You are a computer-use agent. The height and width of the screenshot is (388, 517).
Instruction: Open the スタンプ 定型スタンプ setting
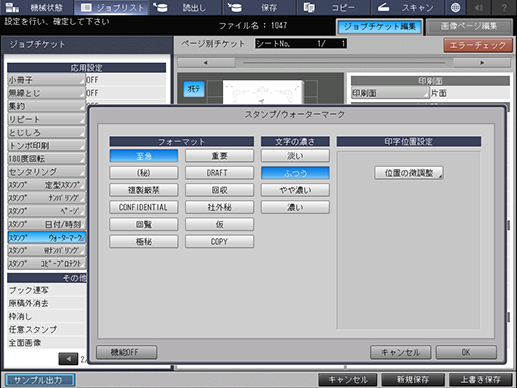[x=46, y=185]
